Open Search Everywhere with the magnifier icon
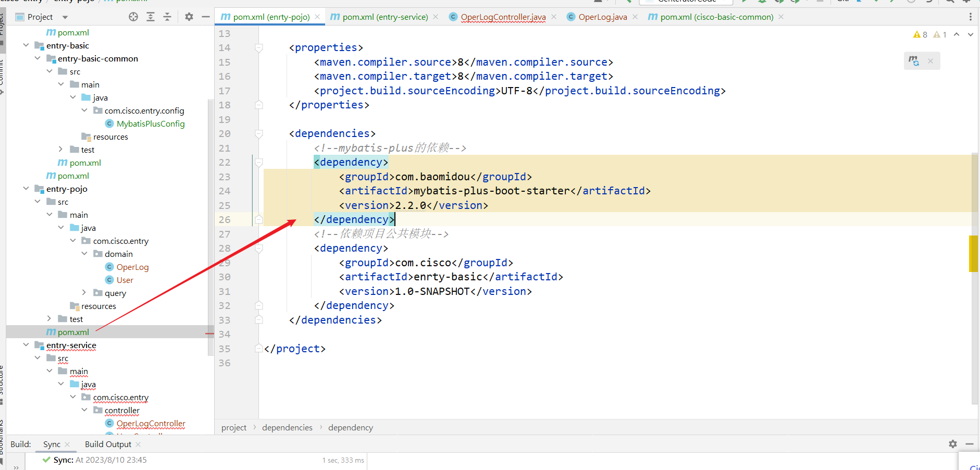 950,2
